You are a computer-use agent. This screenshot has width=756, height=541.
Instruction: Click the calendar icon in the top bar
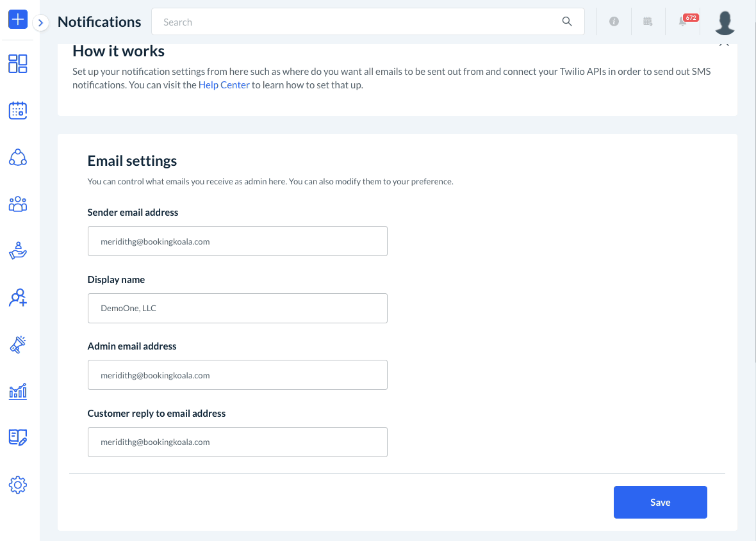pyautogui.click(x=648, y=22)
